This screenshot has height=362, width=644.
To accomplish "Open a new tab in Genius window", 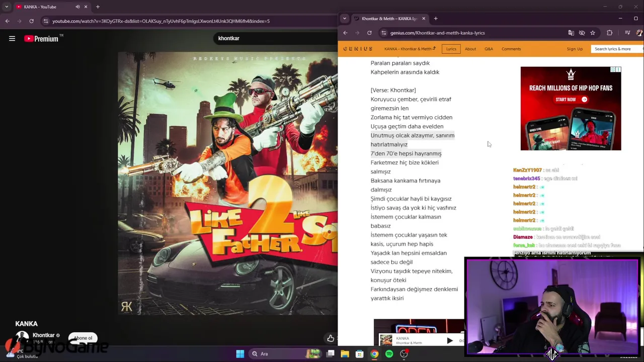I will pos(436,19).
